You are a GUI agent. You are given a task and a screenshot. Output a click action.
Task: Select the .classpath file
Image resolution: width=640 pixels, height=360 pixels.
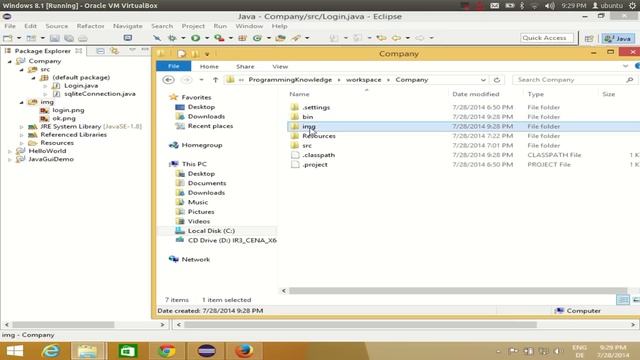318,155
